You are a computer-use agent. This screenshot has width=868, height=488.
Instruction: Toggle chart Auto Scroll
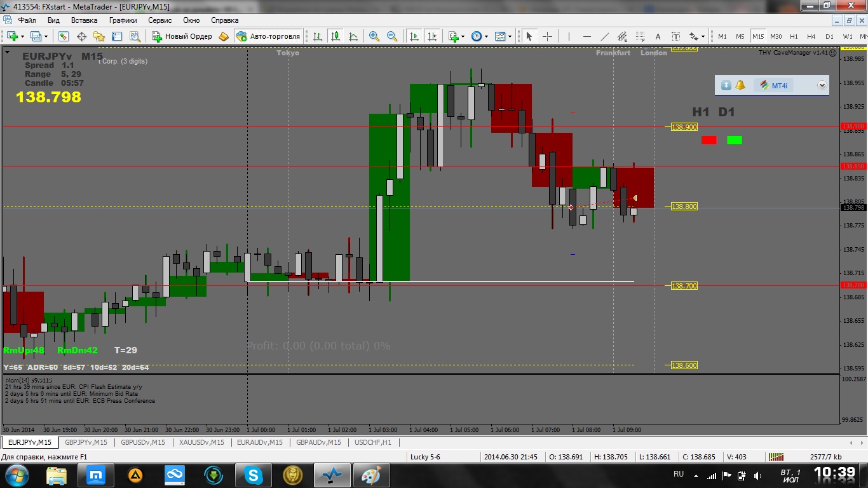point(414,36)
